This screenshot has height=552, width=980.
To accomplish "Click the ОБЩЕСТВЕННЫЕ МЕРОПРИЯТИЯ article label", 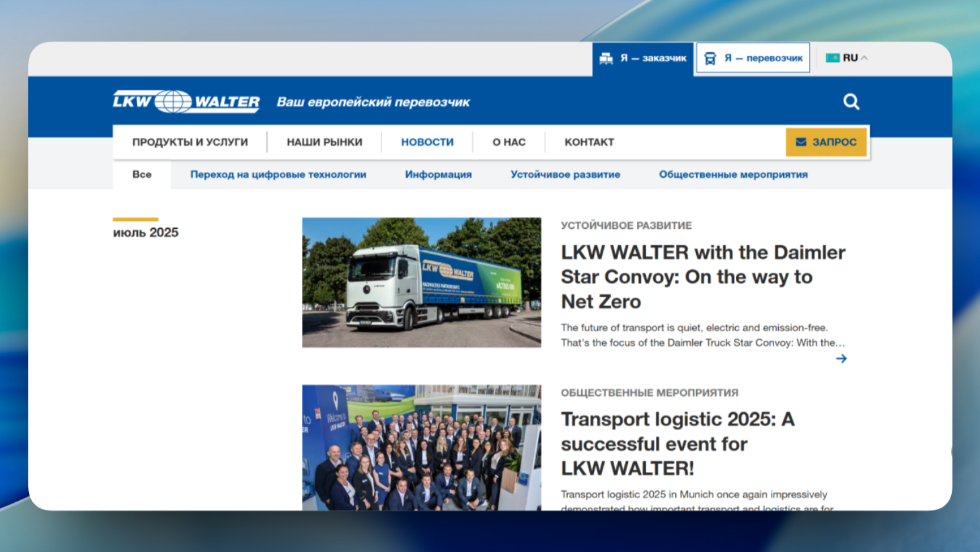I will (x=650, y=392).
